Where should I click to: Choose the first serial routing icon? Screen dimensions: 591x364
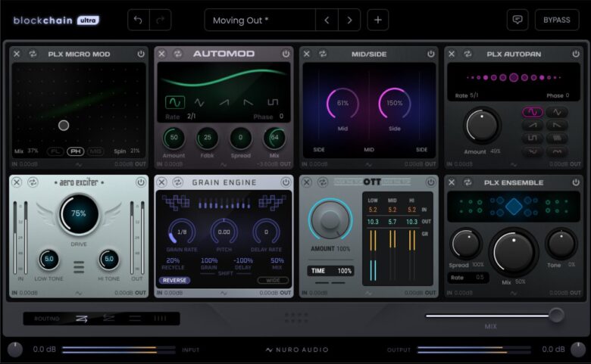click(82, 319)
